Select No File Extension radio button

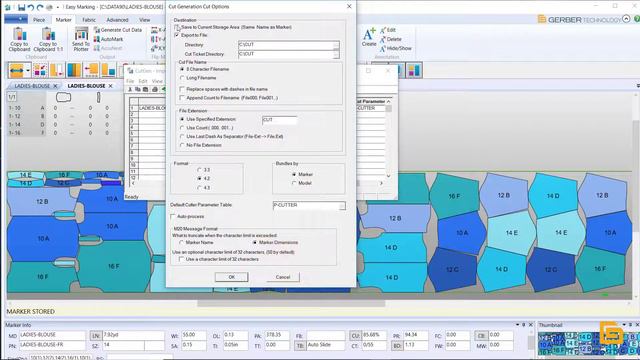click(182, 145)
